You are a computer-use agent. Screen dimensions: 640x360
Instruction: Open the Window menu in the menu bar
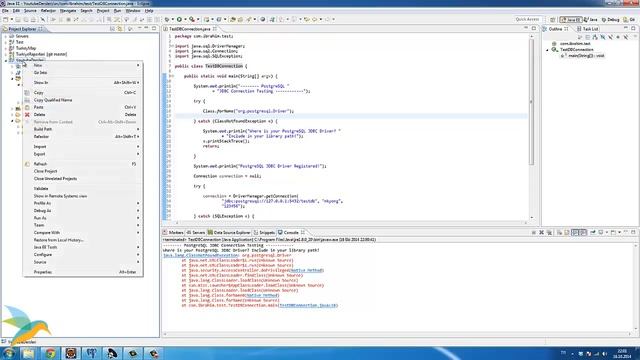pyautogui.click(x=133, y=11)
